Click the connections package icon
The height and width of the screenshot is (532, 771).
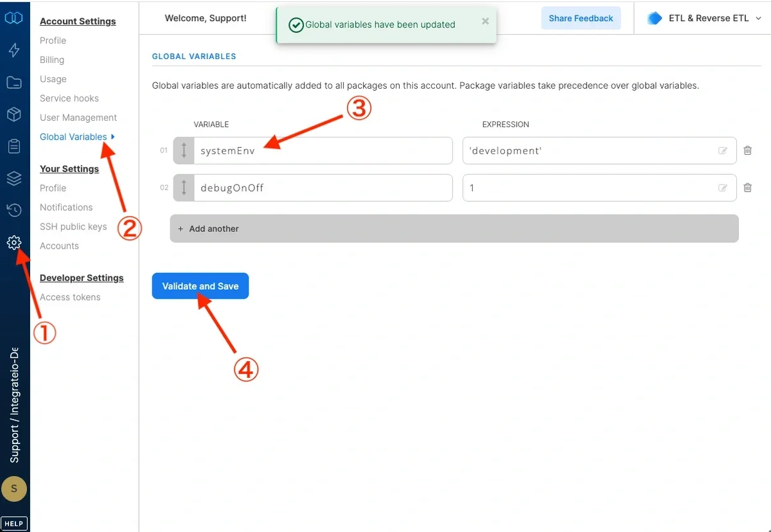pyautogui.click(x=14, y=114)
